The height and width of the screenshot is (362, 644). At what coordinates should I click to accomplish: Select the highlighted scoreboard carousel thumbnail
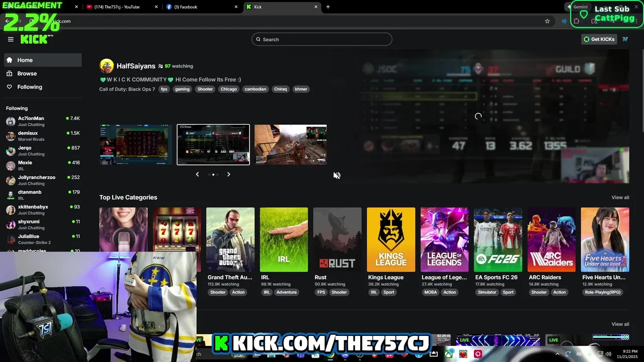click(213, 145)
